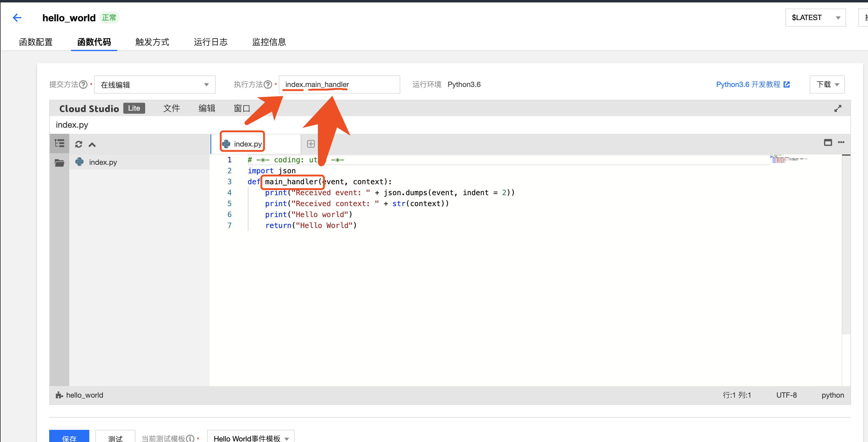Collapse all folders using the collapse arrow icon

point(92,144)
